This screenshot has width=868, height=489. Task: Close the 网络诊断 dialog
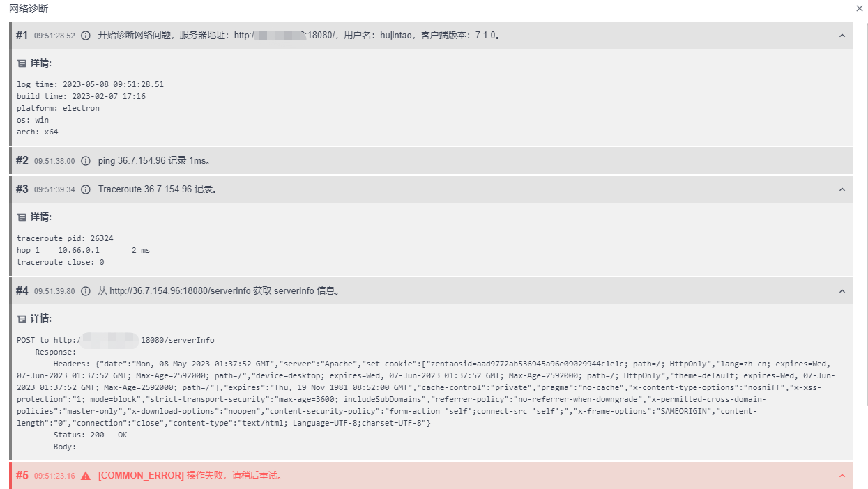tap(859, 8)
